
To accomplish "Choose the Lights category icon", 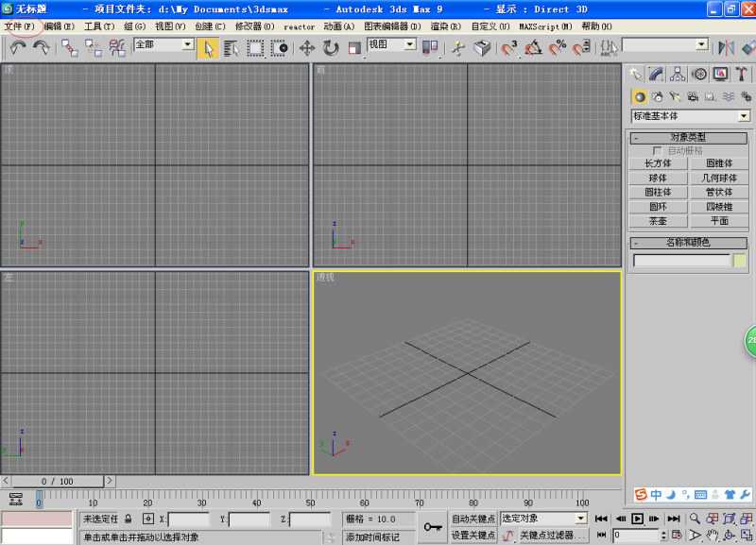I will point(675,96).
